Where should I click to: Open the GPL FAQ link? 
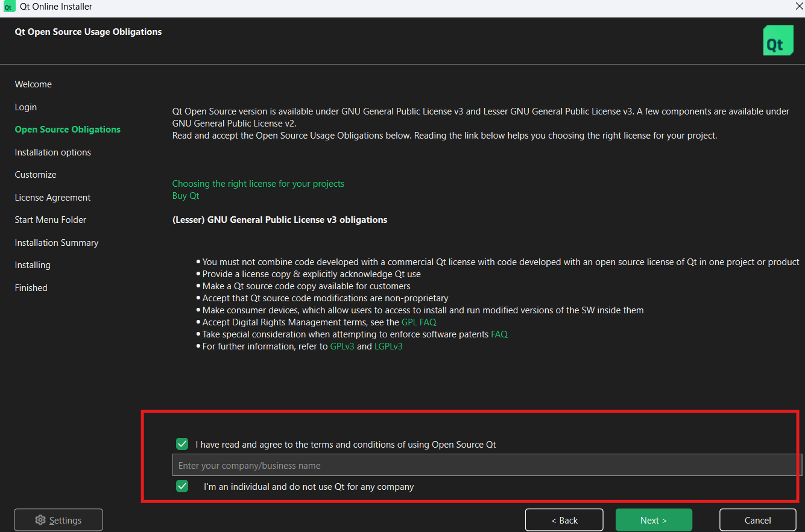419,322
